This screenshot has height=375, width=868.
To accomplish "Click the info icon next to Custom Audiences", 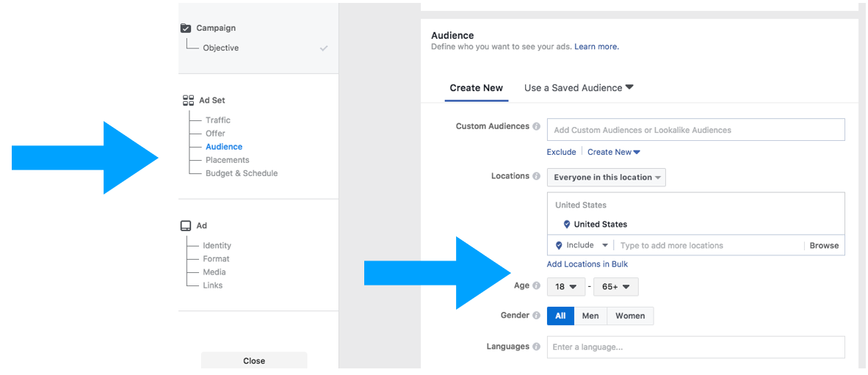I will coord(536,126).
